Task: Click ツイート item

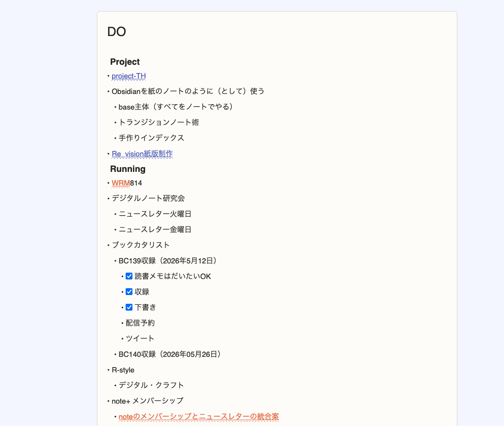Action: click(140, 339)
